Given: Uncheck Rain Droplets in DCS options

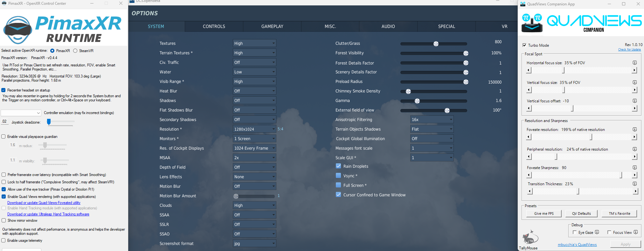Looking at the screenshot, I should point(338,166).
